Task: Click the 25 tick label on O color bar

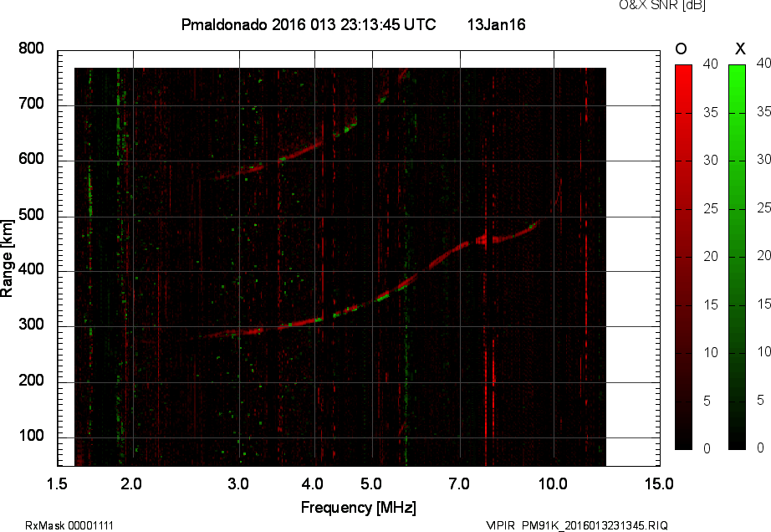Action: point(711,209)
